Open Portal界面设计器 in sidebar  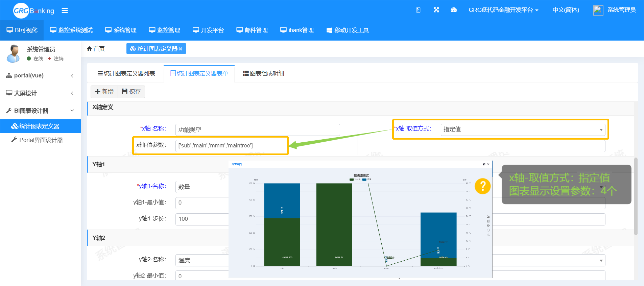(x=41, y=140)
